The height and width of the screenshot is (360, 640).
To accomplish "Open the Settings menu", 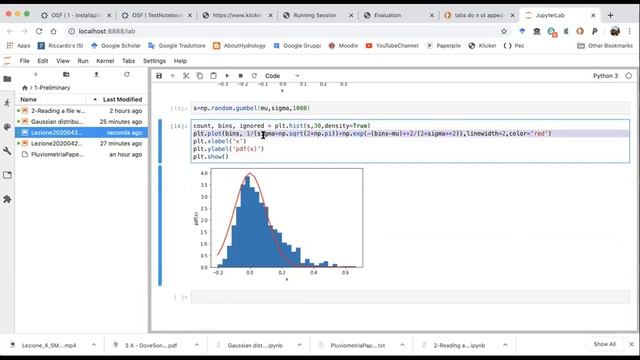I will [x=154, y=61].
